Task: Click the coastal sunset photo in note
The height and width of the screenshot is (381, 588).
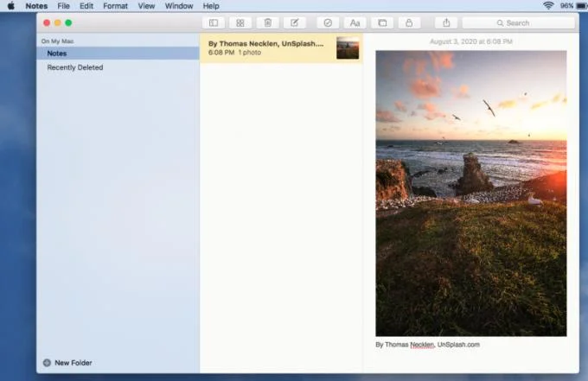Action: (471, 194)
